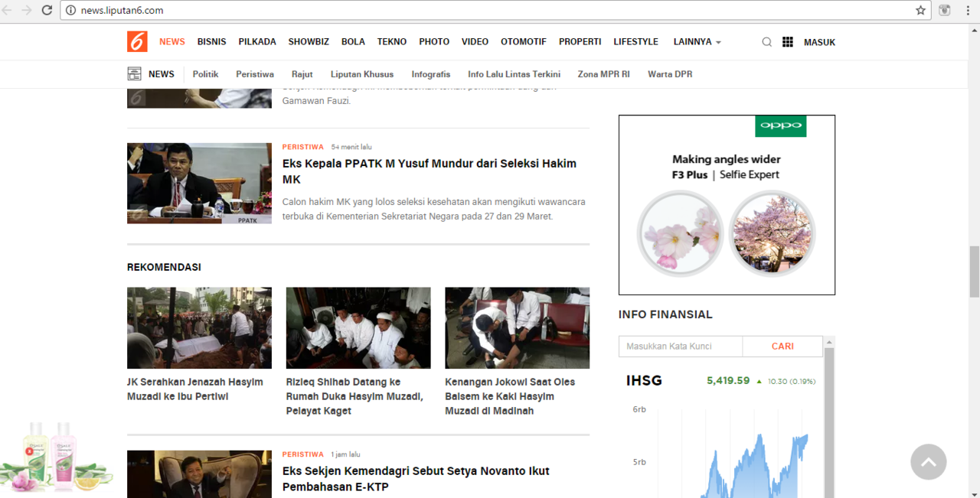The image size is (980, 498).
Task: Select the OTOMOTIF menu item
Action: point(524,42)
